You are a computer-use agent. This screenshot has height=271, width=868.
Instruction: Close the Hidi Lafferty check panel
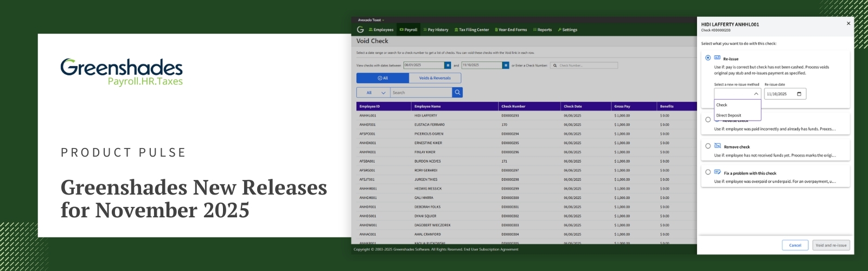point(848,23)
